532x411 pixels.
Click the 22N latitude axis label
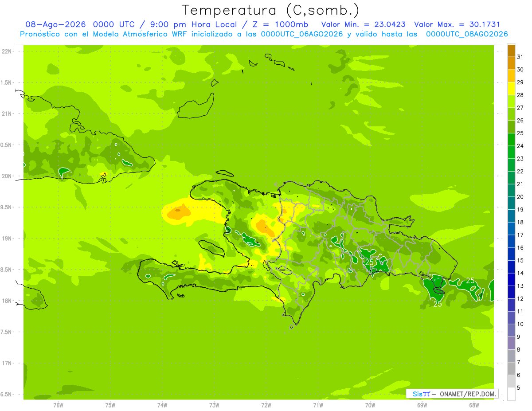(7, 51)
